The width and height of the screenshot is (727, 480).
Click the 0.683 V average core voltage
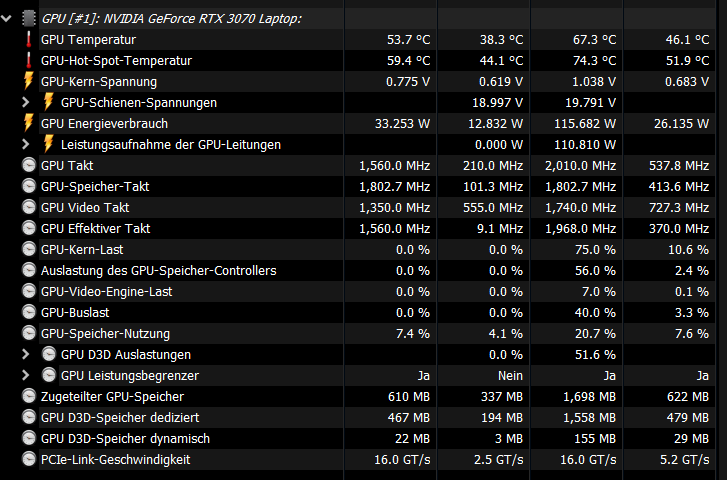[687, 82]
